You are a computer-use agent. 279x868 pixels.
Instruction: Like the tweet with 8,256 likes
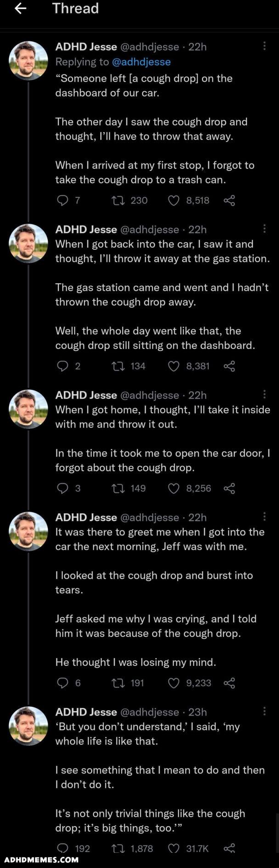173,488
